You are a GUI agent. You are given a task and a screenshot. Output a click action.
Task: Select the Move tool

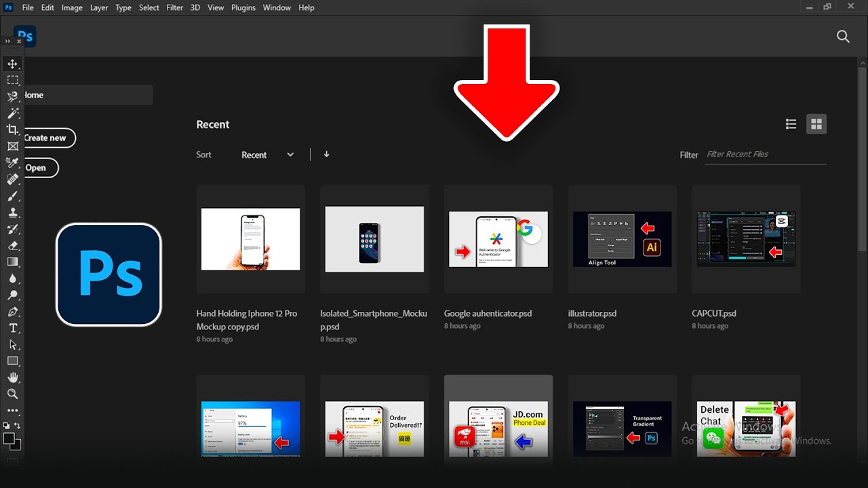click(12, 64)
